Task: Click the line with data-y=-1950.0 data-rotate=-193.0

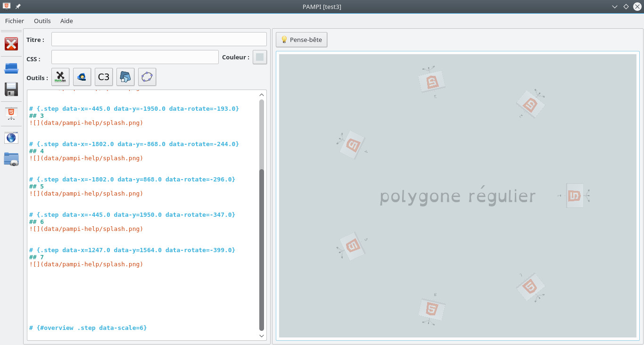Action: tap(134, 108)
